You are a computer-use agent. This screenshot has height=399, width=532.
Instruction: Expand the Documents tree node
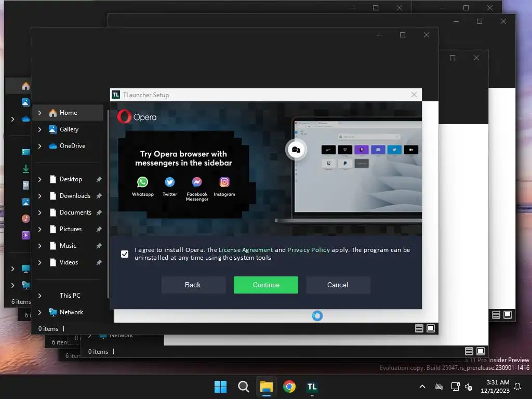tap(39, 212)
